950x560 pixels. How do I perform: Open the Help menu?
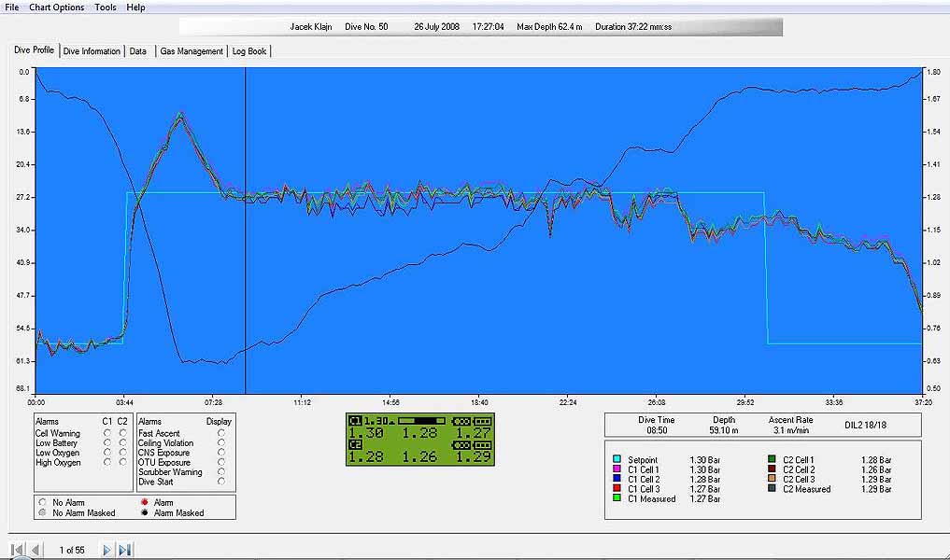135,7
